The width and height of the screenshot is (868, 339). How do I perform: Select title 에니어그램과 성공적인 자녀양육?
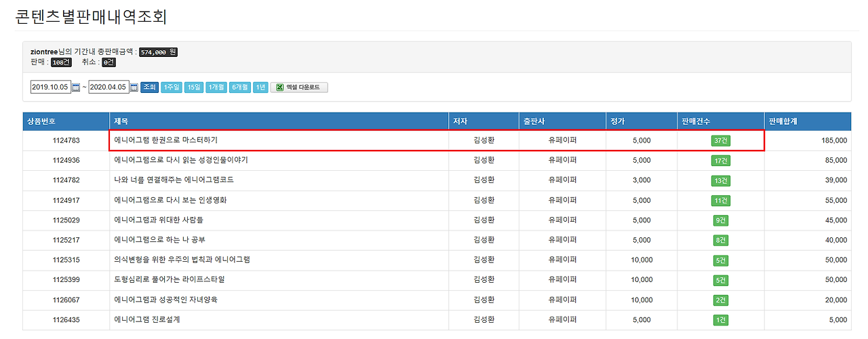(166, 300)
